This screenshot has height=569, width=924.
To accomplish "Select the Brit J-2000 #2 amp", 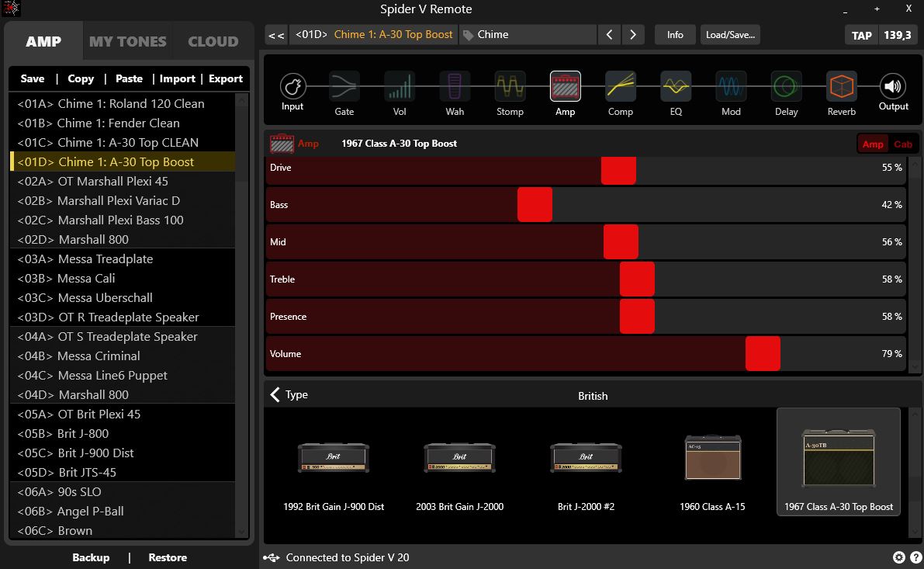I will (x=586, y=463).
